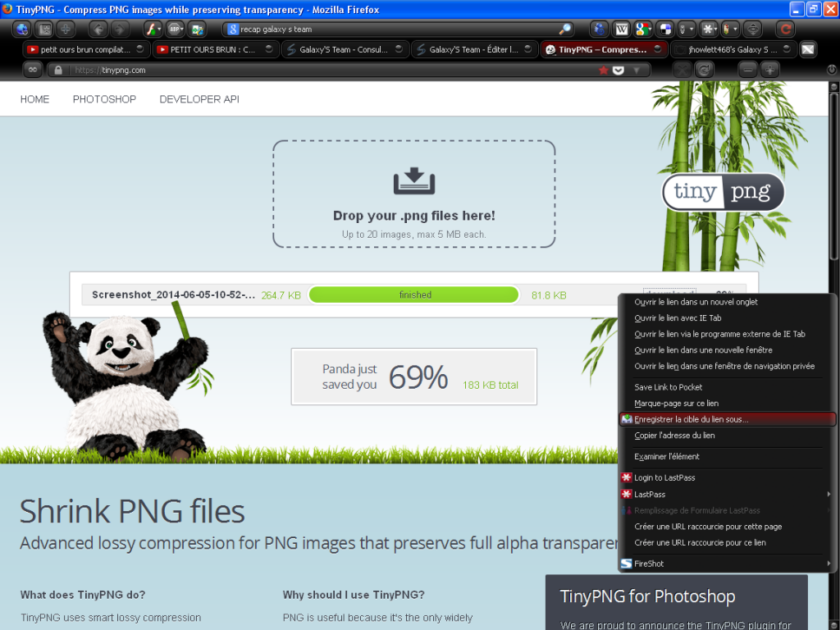Open the 'Galaxy'S Team - Éditer l...' tab
Viewport: 840px width, 630px height.
[x=474, y=49]
